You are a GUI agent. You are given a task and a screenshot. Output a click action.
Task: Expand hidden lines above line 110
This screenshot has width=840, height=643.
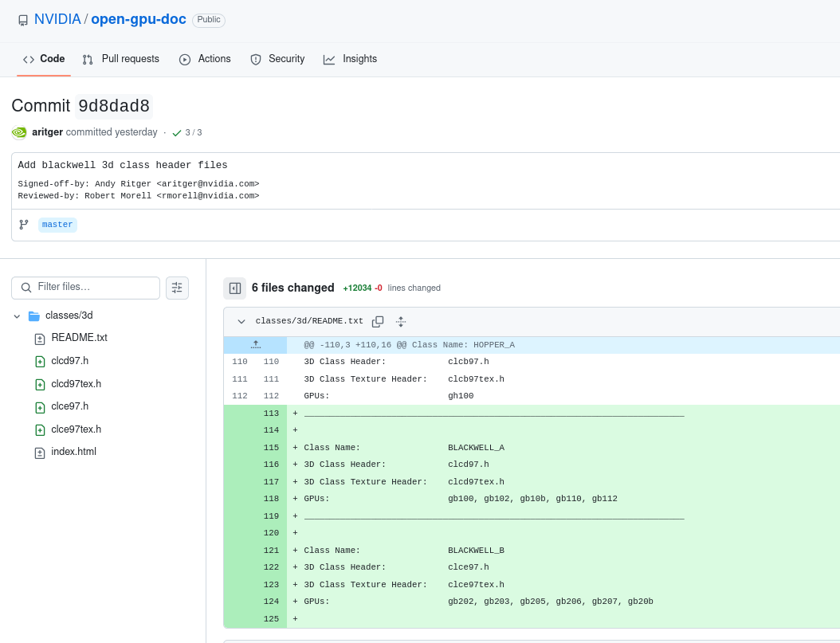pos(255,345)
